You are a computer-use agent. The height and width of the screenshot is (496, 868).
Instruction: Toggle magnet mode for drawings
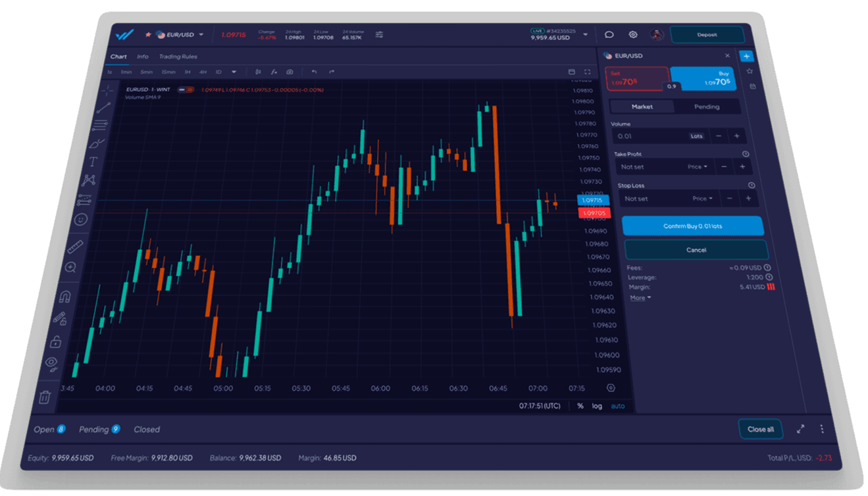coord(65,297)
